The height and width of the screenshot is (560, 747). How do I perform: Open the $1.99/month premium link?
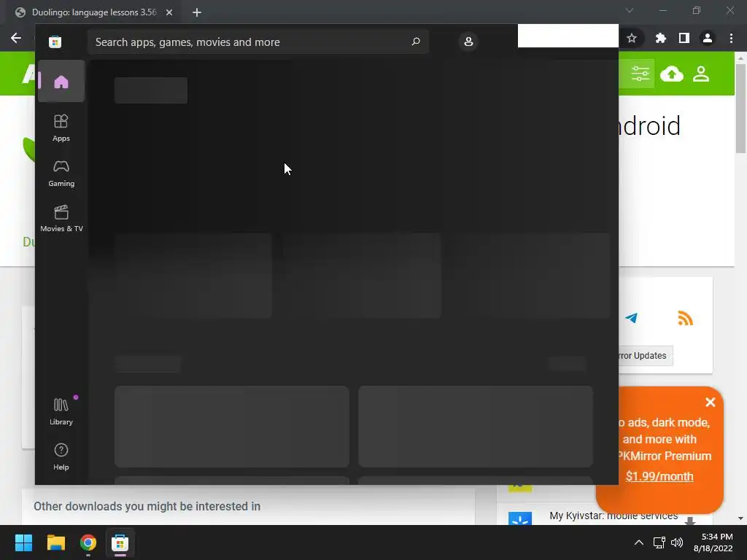pos(659,476)
